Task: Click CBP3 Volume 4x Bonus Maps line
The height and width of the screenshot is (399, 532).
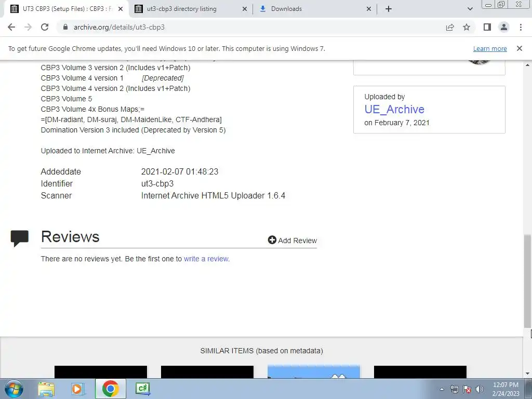Action: [x=92, y=109]
